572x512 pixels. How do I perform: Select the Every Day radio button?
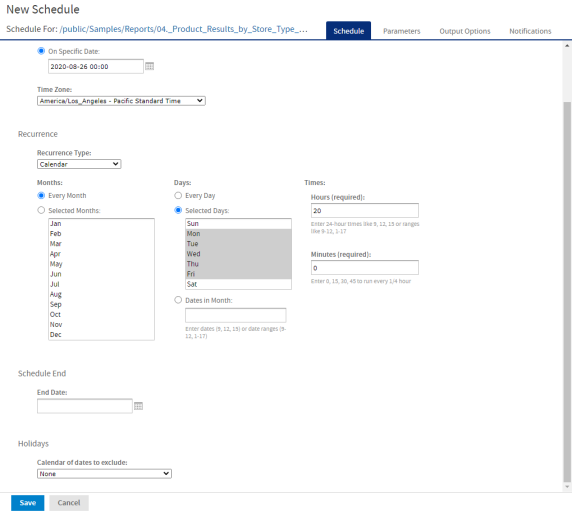click(x=178, y=195)
